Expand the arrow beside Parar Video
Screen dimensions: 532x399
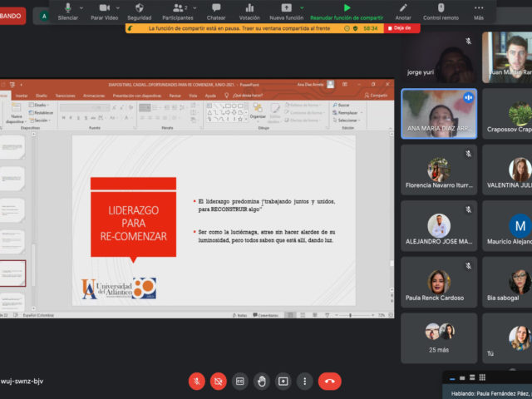pyautogui.click(x=118, y=7)
